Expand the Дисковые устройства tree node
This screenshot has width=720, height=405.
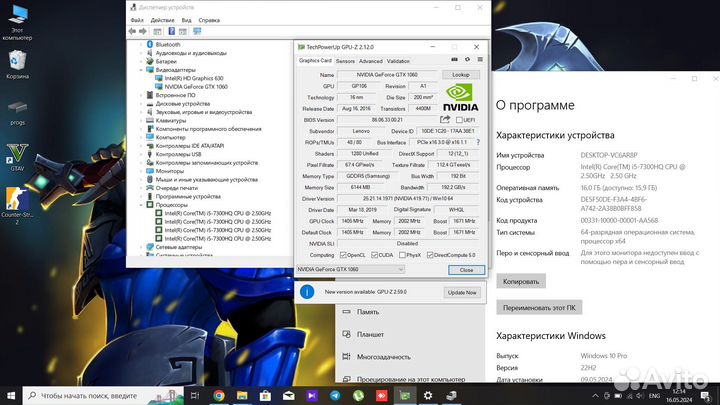141,104
